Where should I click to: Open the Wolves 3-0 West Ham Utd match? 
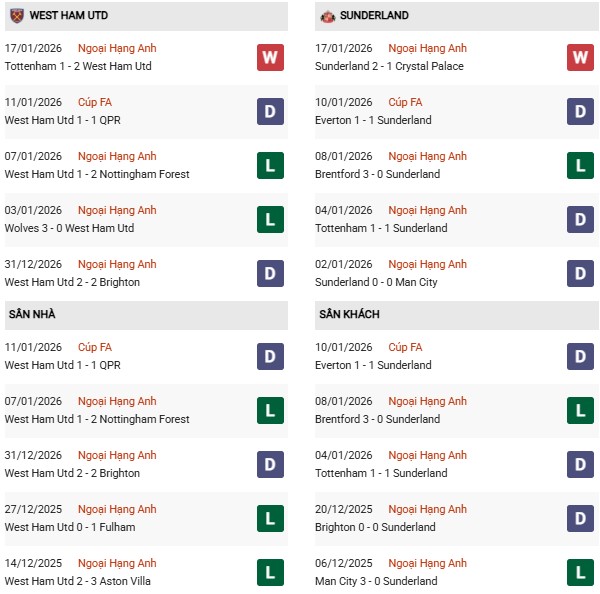[68, 228]
